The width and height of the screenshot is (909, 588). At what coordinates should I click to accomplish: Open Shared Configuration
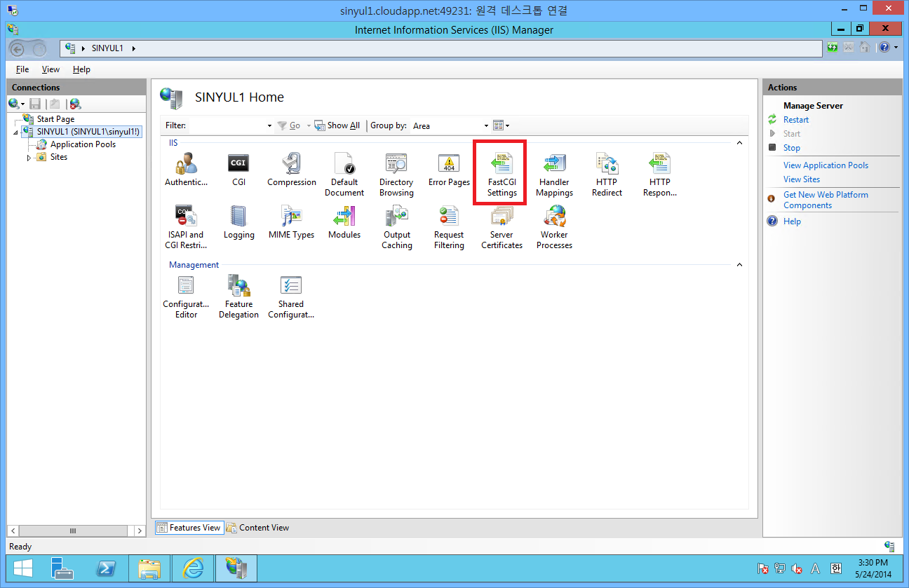(291, 297)
